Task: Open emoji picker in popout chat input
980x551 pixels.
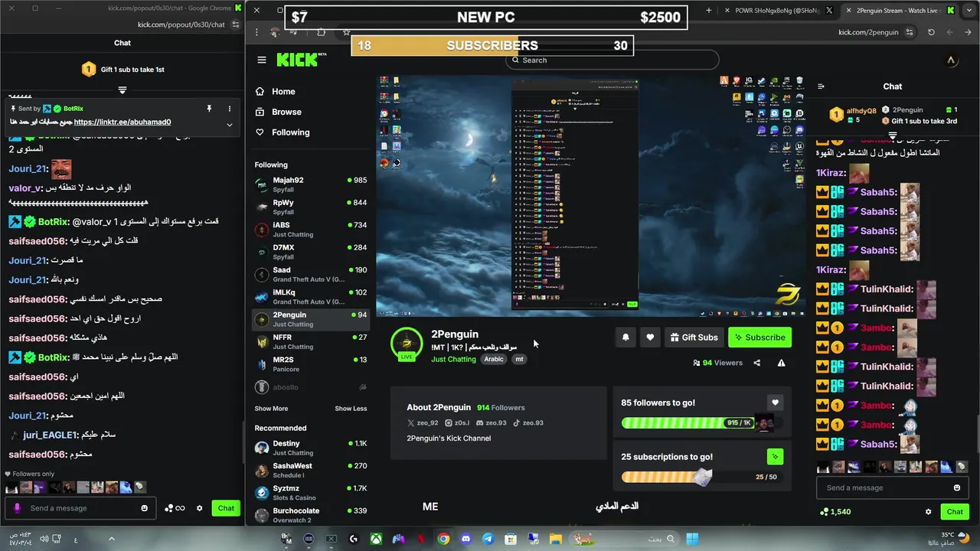Action: [x=145, y=508]
